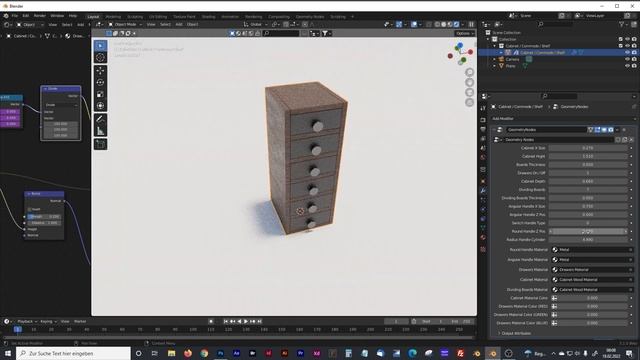Switch perspective/orthographic gizmo button

(469, 102)
